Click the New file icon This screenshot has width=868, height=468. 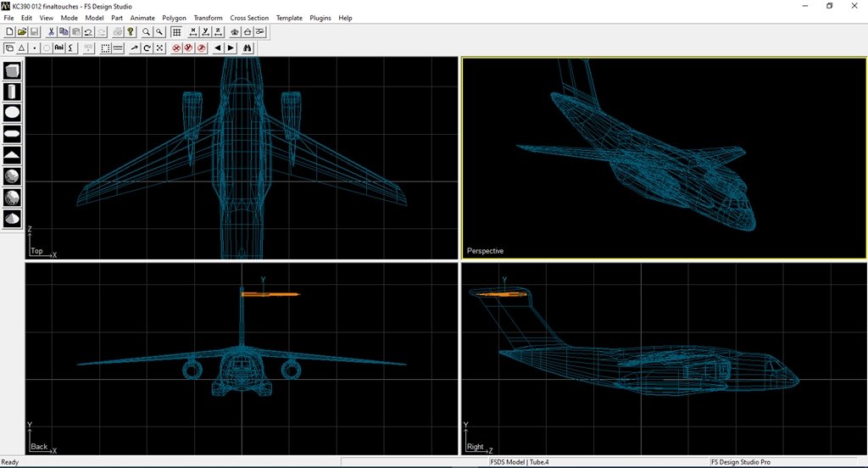pos(9,31)
